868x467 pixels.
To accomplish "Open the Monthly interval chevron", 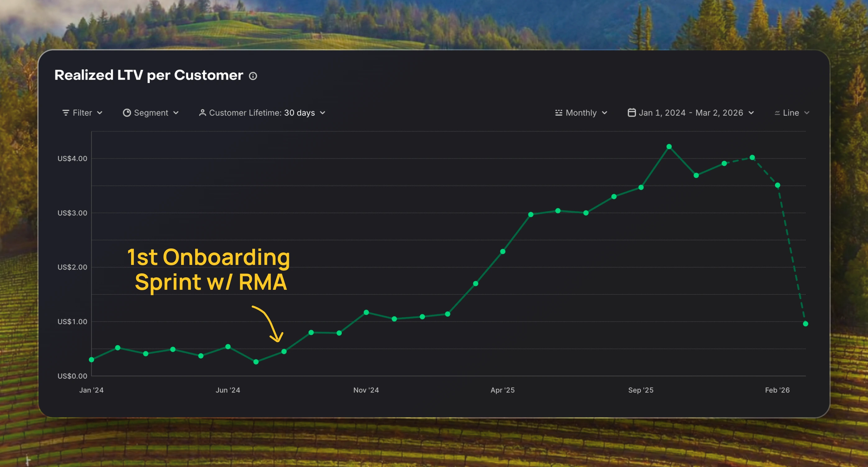I will 605,113.
